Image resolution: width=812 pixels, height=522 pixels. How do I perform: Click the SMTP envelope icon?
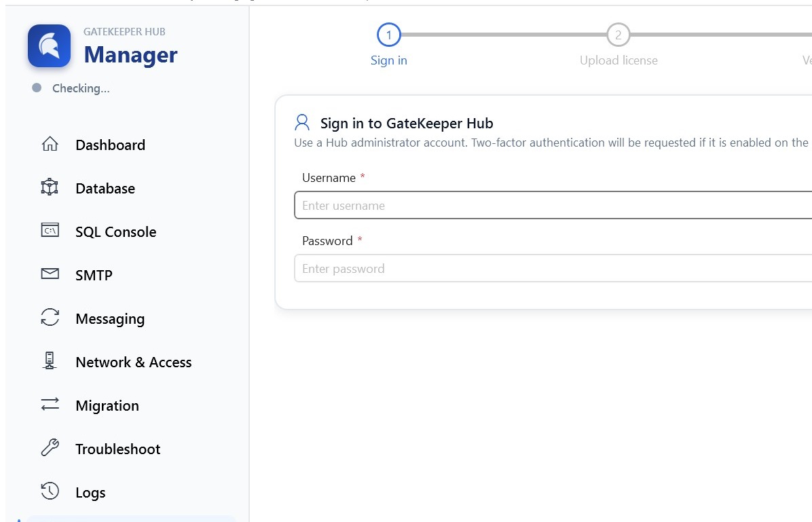click(50, 274)
